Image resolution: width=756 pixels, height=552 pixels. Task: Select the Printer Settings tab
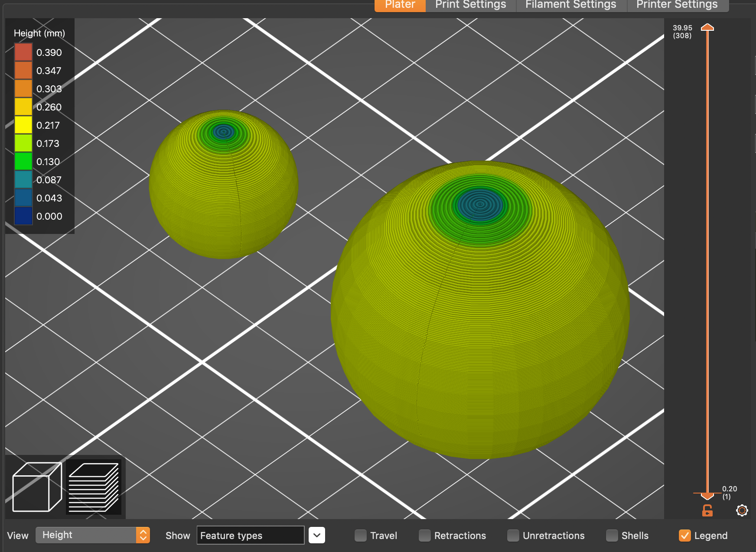tap(676, 5)
